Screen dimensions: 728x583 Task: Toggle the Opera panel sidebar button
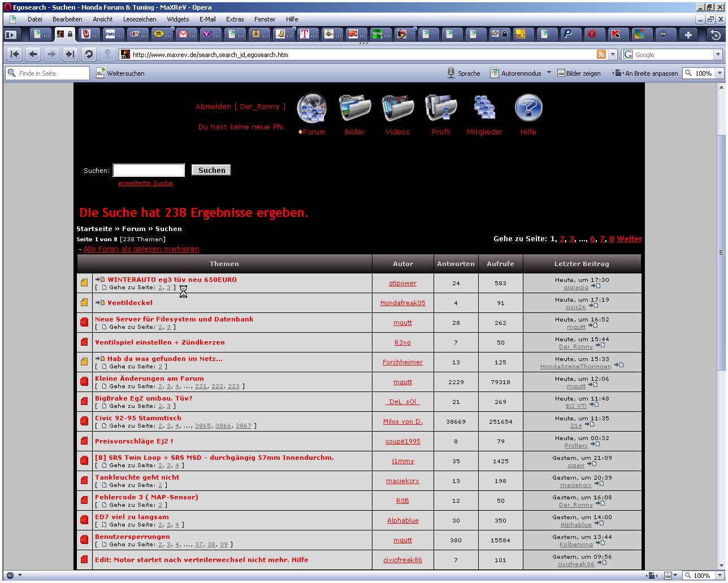(x=10, y=34)
